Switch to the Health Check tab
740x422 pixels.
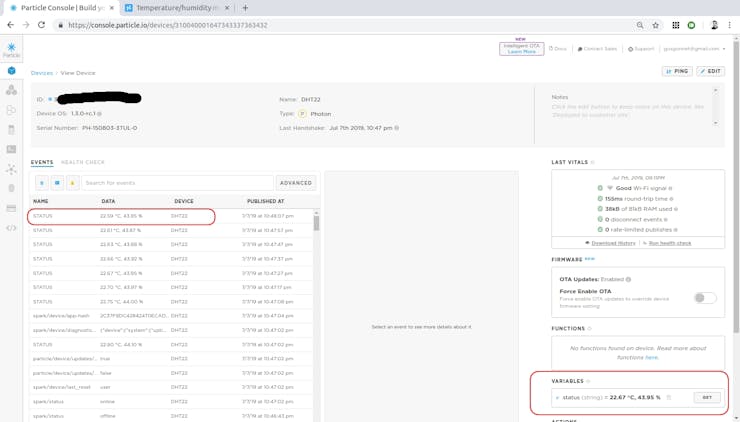[x=83, y=162]
